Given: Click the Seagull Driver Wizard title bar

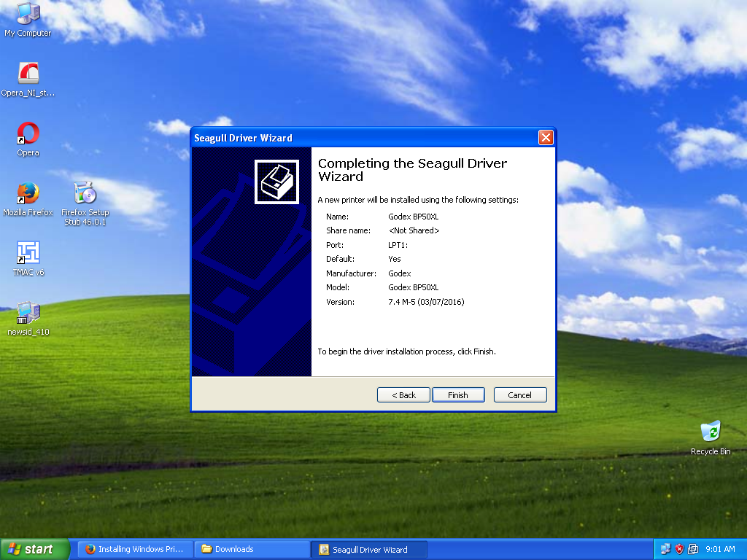Looking at the screenshot, I should pyautogui.click(x=365, y=138).
